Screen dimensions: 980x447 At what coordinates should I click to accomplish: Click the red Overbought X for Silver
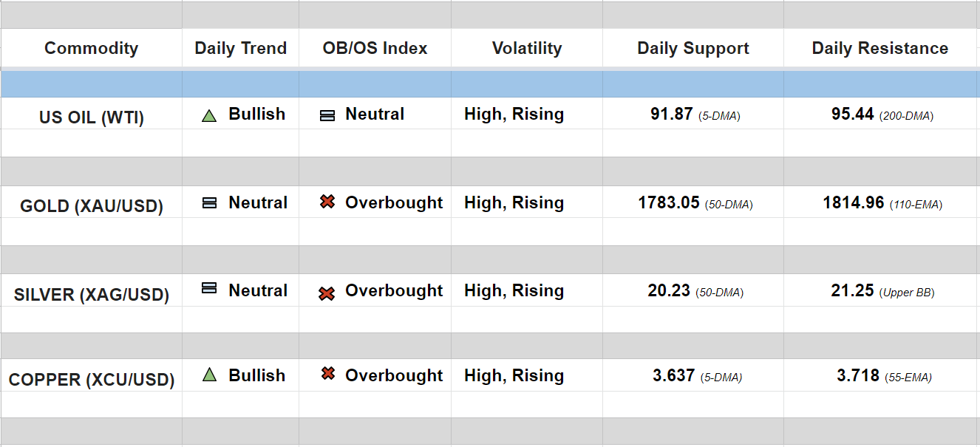pos(327,293)
